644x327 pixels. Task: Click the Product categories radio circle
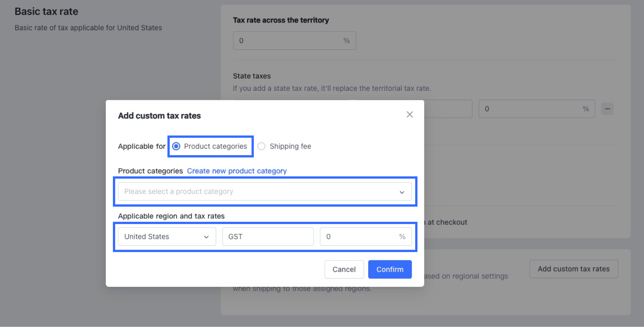(x=176, y=146)
